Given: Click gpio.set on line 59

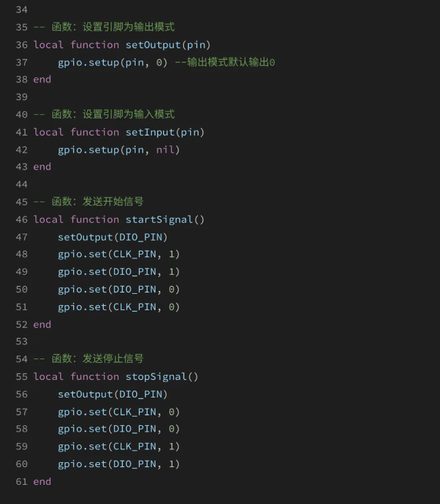Looking at the screenshot, I should pos(82,447).
